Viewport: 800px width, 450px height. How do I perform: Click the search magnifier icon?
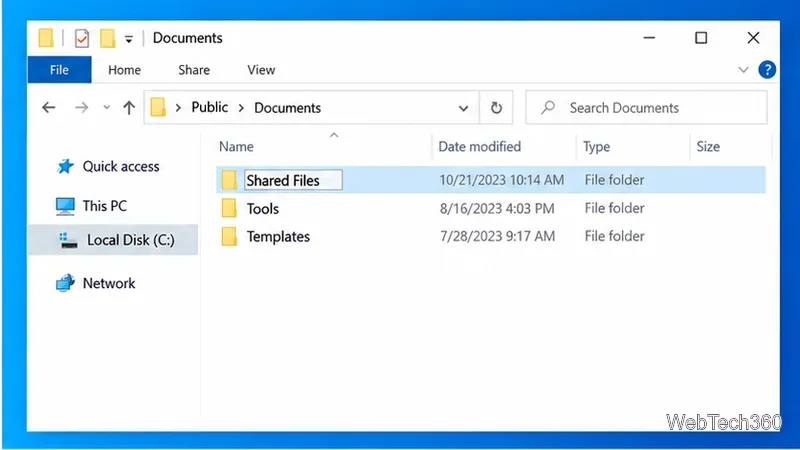click(x=548, y=107)
